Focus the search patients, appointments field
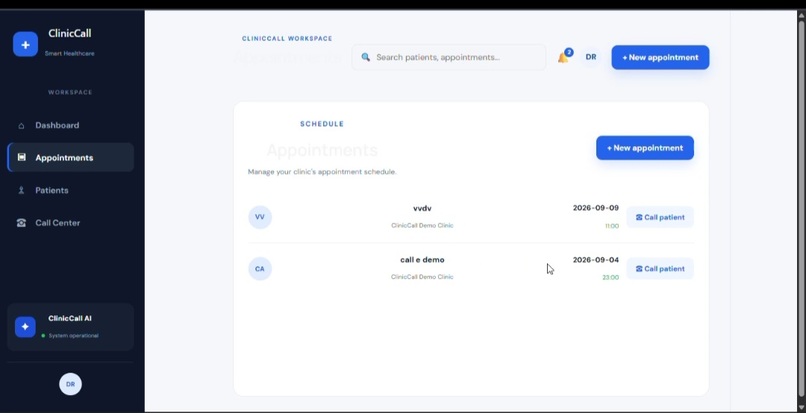 tap(449, 57)
